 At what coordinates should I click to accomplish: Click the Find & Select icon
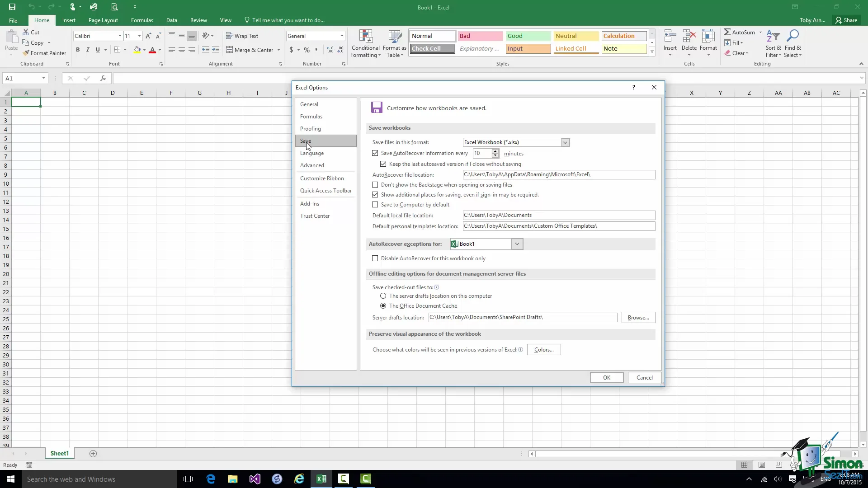(793, 44)
